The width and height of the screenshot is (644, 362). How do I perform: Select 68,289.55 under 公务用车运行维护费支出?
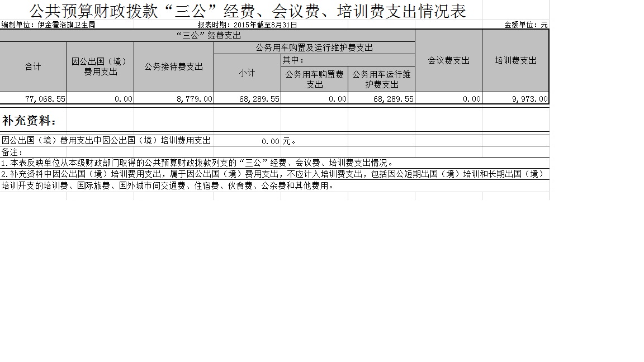(x=394, y=99)
